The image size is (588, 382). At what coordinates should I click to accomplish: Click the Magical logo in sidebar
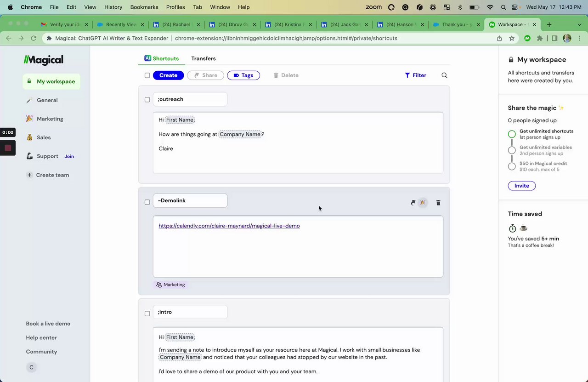44,60
